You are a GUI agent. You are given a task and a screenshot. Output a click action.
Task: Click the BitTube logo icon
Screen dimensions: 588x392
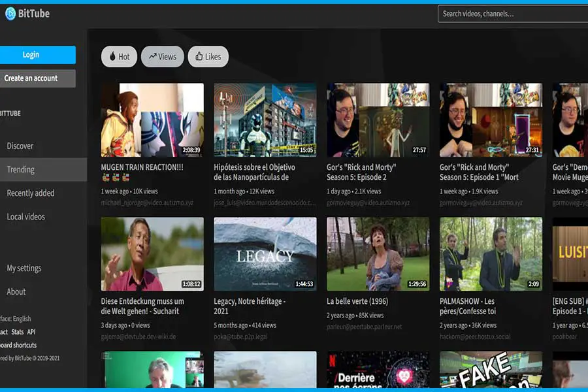click(x=10, y=14)
